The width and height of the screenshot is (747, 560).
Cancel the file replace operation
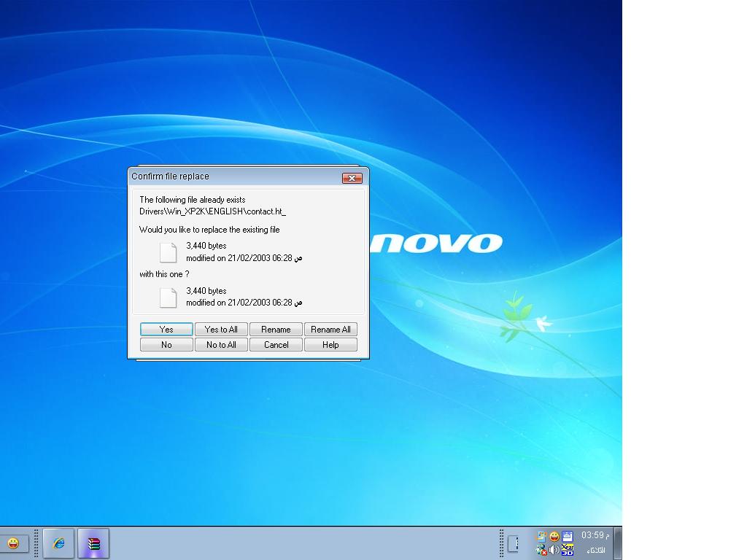(x=276, y=344)
